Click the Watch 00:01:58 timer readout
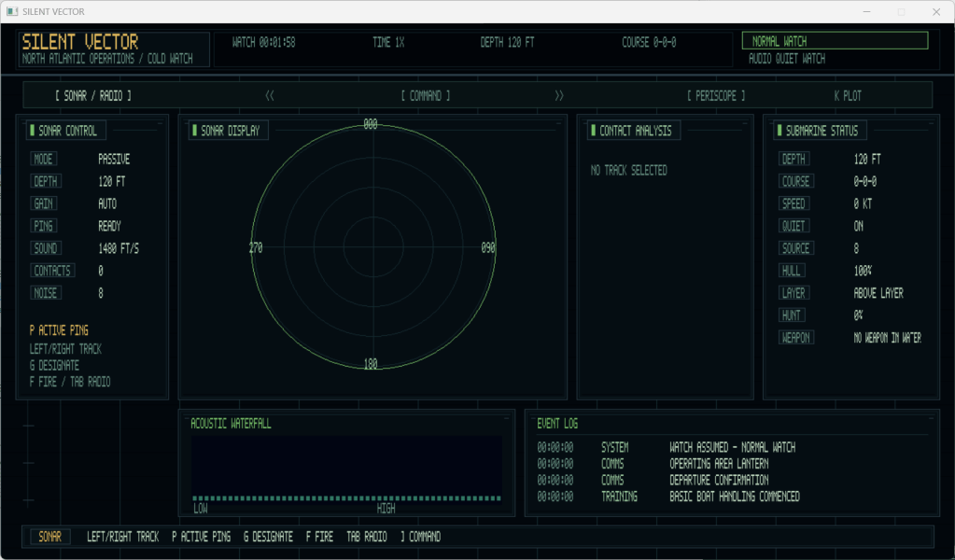This screenshot has width=955, height=560. tap(263, 43)
